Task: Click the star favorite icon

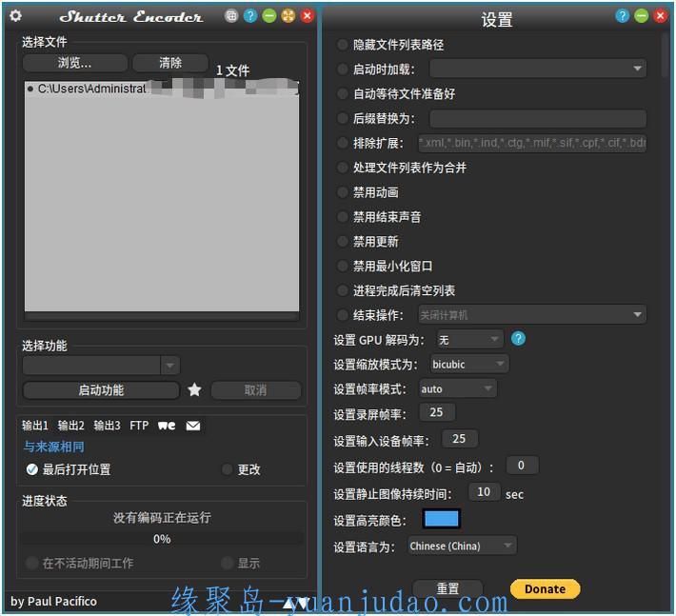Action: [x=194, y=389]
